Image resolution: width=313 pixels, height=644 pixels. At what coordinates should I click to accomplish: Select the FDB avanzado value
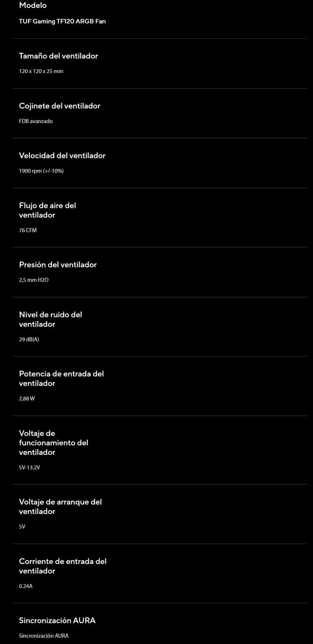click(x=36, y=121)
